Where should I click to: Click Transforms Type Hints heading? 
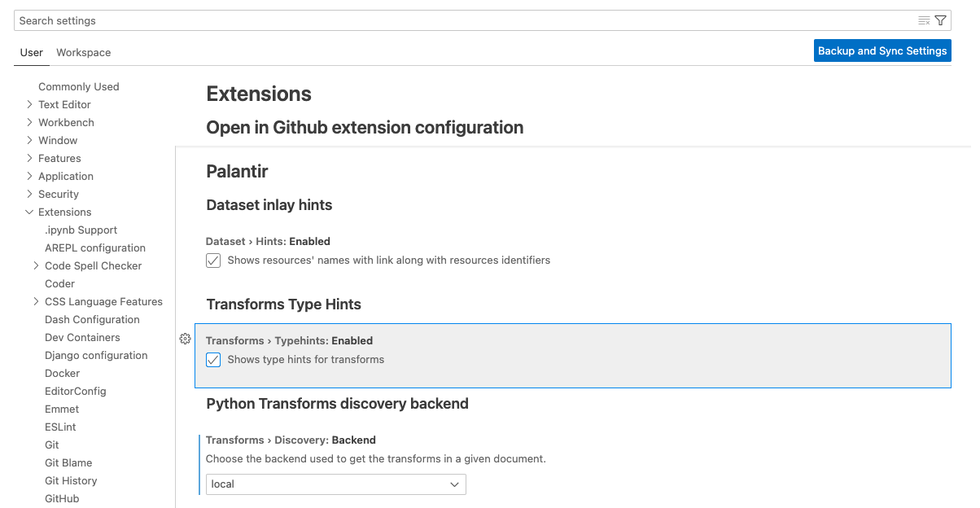(x=283, y=304)
